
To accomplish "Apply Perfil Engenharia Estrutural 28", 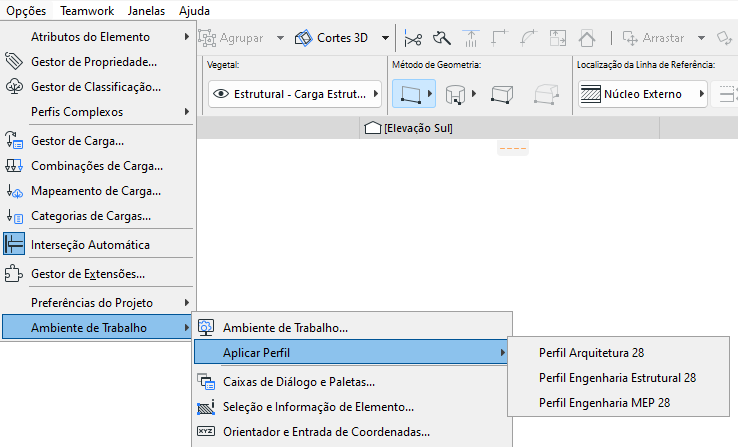I will (x=618, y=377).
